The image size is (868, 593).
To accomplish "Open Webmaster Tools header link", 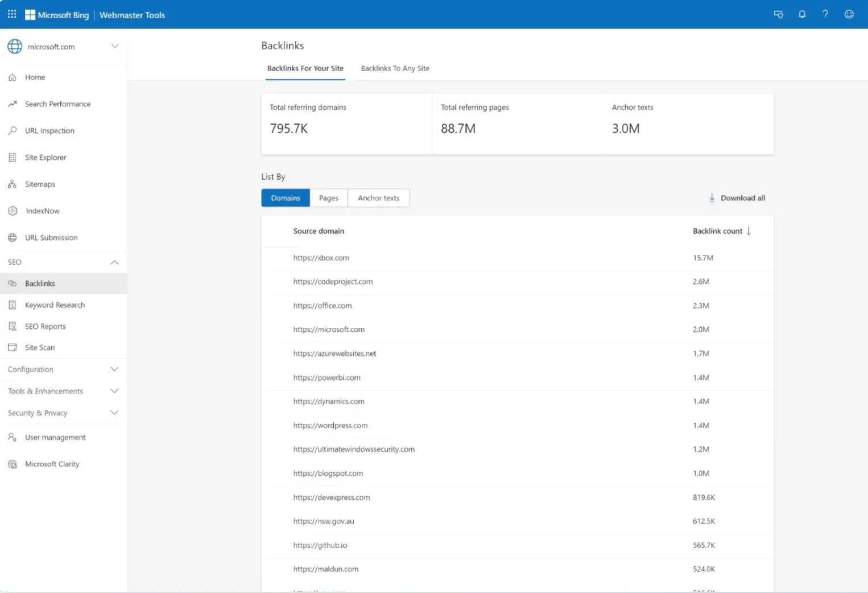I will coord(132,15).
